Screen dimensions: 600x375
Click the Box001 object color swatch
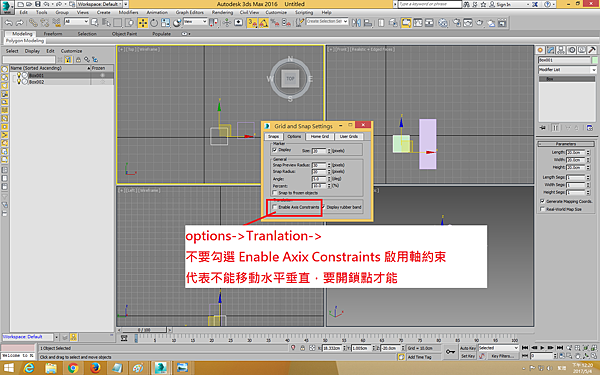[594, 60]
